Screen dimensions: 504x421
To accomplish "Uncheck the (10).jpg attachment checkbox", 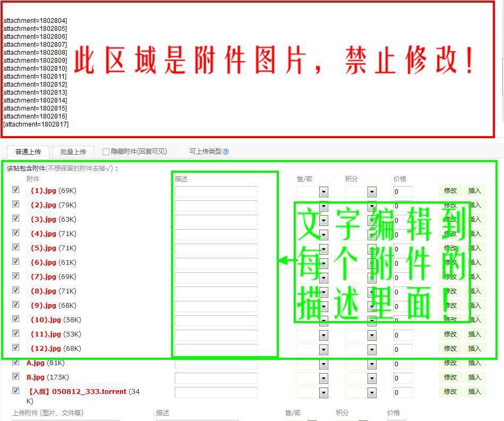I will [16, 319].
